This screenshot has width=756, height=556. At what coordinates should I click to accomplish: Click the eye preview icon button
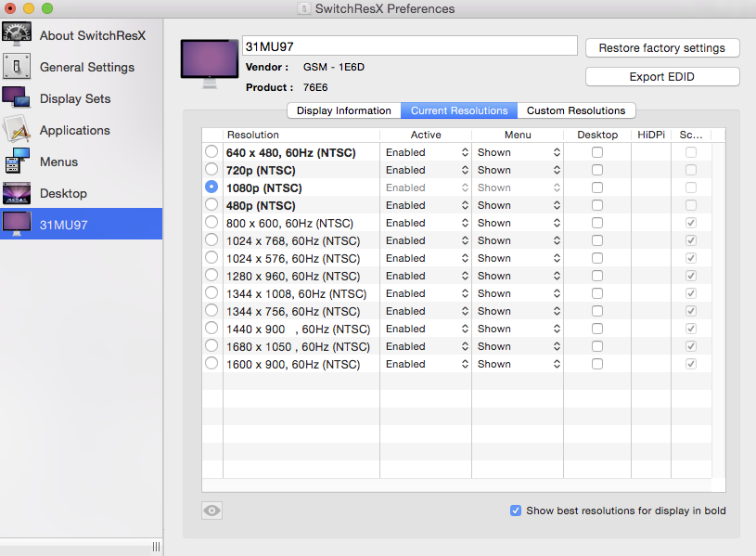point(211,511)
